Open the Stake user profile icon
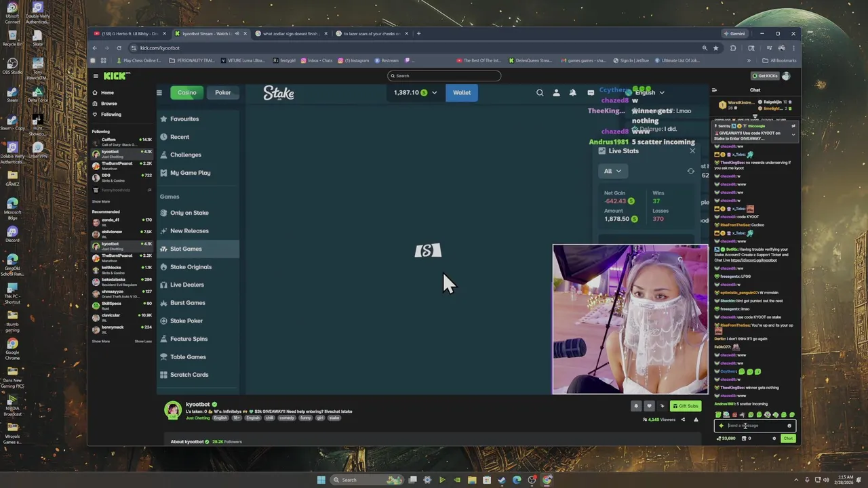 pyautogui.click(x=557, y=93)
